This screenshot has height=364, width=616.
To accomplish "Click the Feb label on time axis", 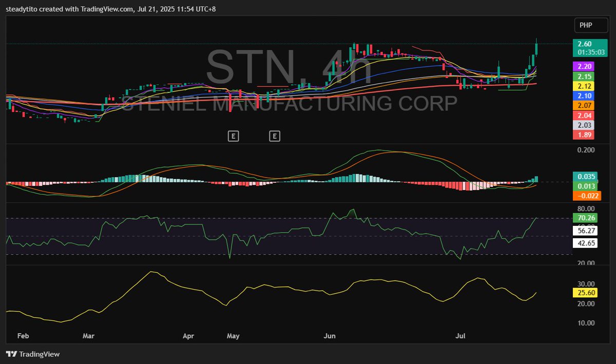I will 23,336.
